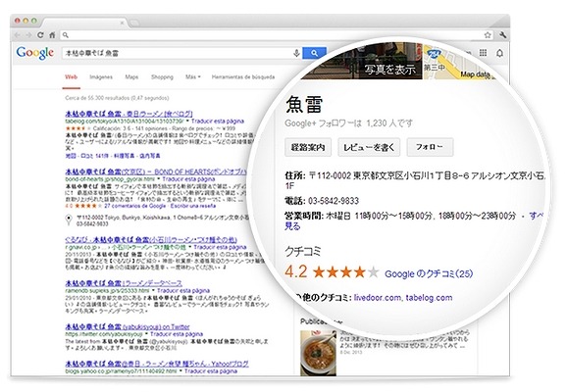
Task: Open the first tabelog search result title
Action: [129, 114]
